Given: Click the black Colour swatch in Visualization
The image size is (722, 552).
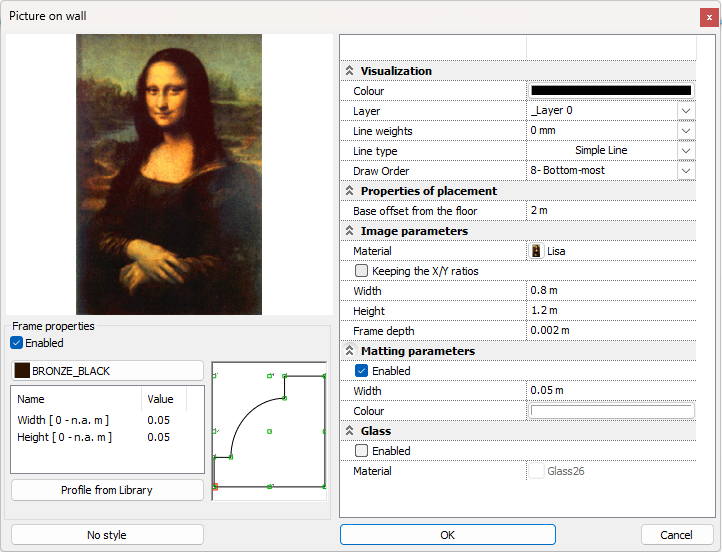Looking at the screenshot, I should [x=611, y=91].
